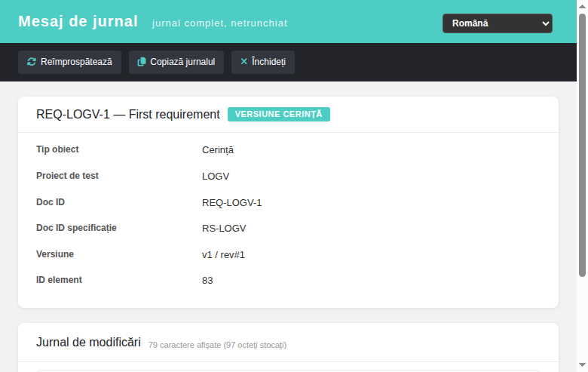Click the Reîmprospătează button label
Screen dimensions: 588x372
[76, 62]
